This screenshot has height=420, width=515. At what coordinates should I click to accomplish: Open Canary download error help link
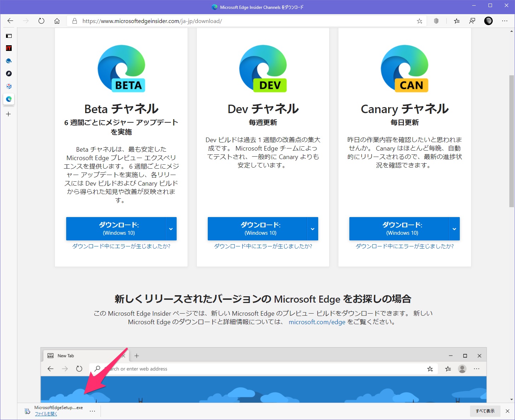pyautogui.click(x=405, y=246)
